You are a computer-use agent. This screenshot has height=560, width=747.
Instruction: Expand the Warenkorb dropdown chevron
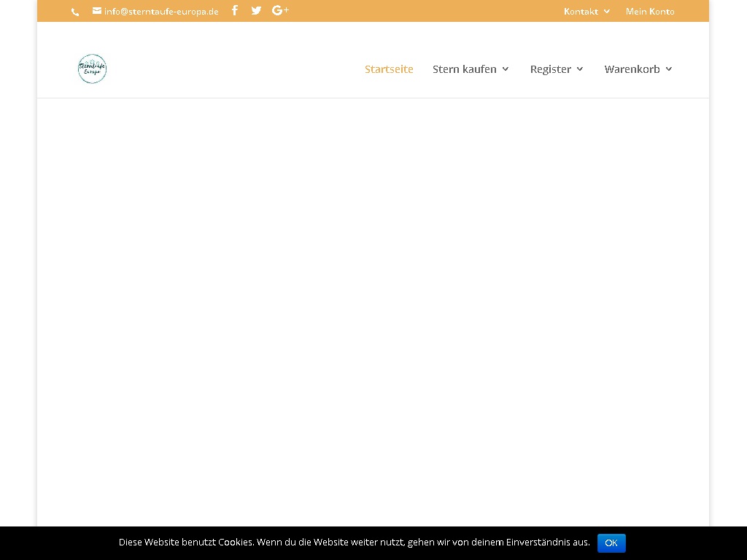[x=669, y=69]
